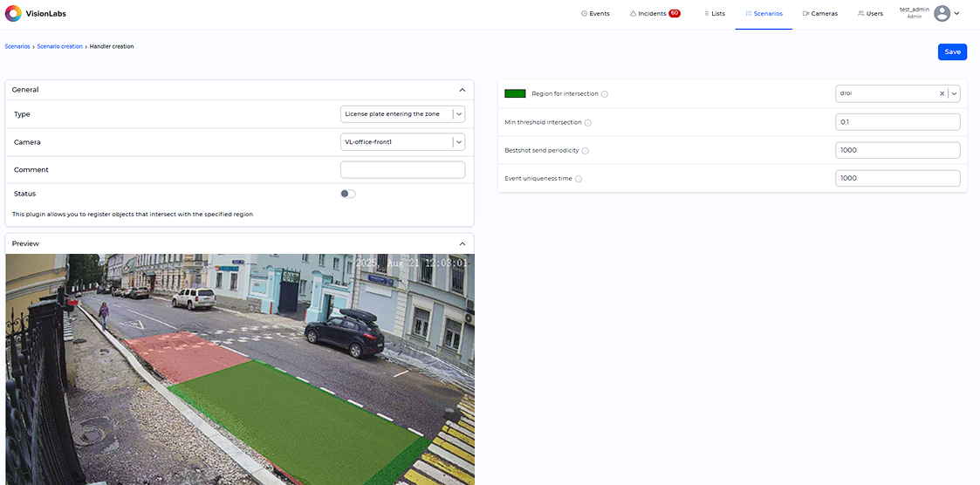Screen dimensions: 980x485
Task: Click the VisionLabs logo icon
Action: 13,14
